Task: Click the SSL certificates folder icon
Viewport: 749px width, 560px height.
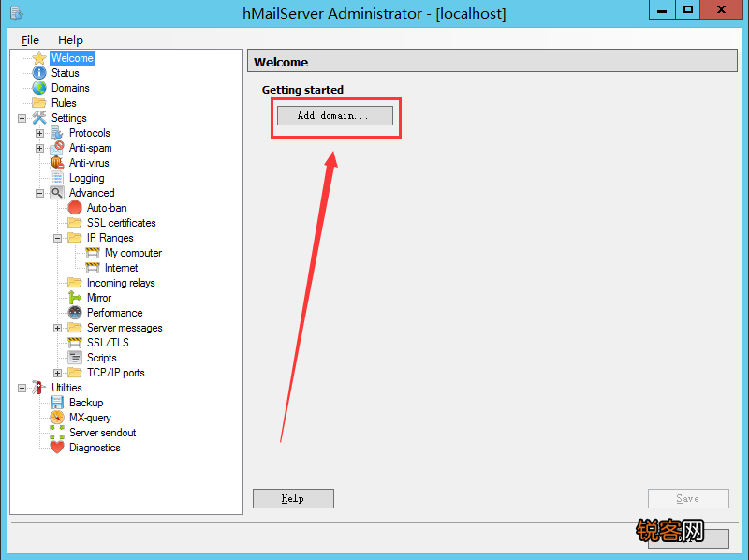Action: click(x=75, y=223)
